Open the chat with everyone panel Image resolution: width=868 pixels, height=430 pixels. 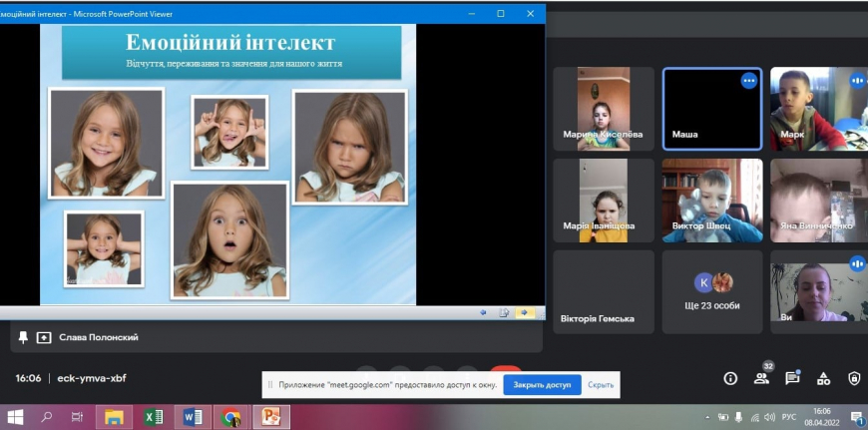tap(792, 379)
